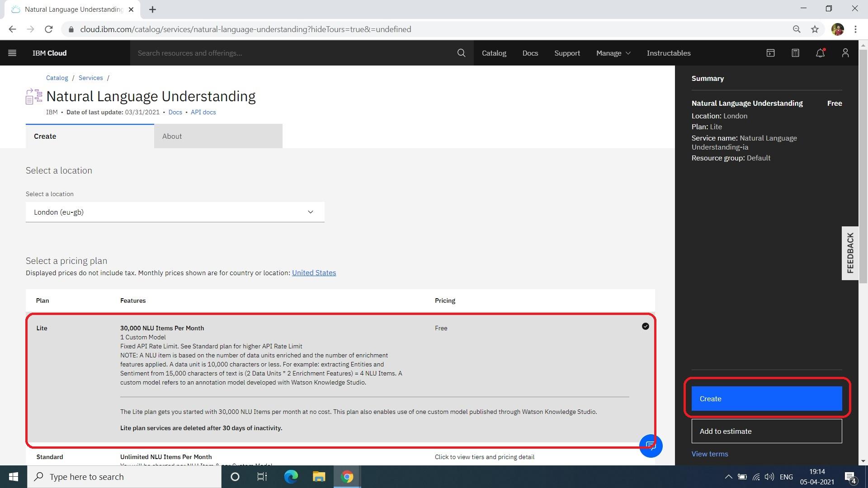868x488 pixels.
Task: Open the IBM Cloud hamburger navigation menu
Action: (x=12, y=53)
